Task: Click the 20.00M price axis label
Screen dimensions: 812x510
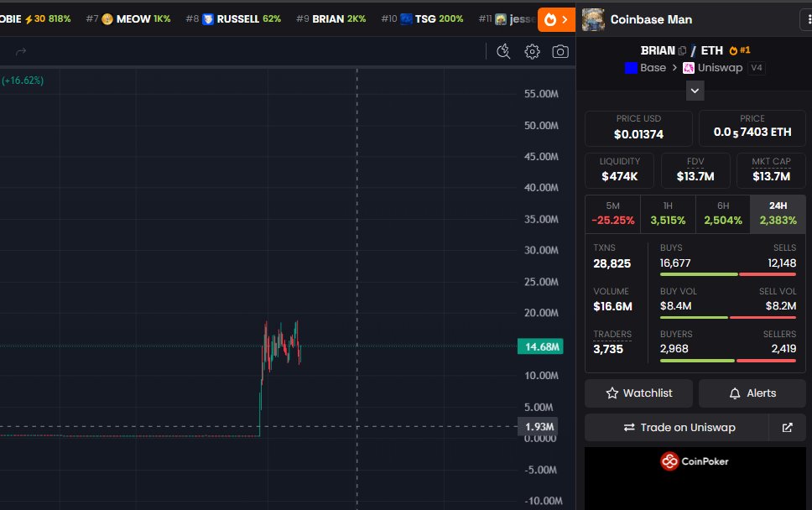Action: click(x=541, y=313)
